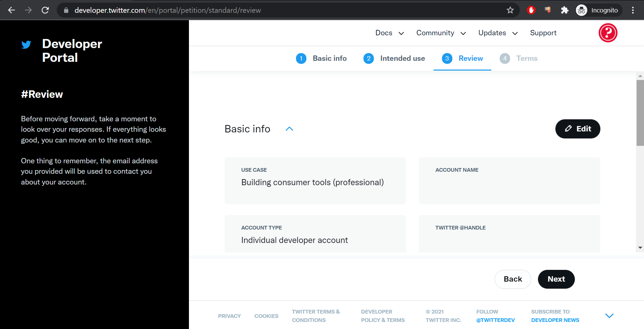This screenshot has height=329, width=644.
Task: Click the #Review heading in sidebar
Action: (x=42, y=94)
